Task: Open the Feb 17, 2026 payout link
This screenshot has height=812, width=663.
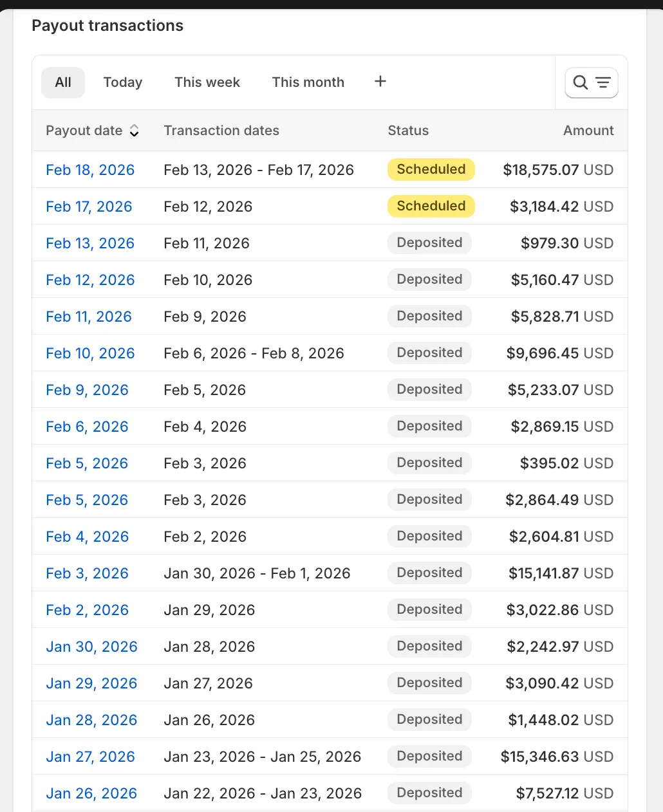Action: pyautogui.click(x=89, y=207)
